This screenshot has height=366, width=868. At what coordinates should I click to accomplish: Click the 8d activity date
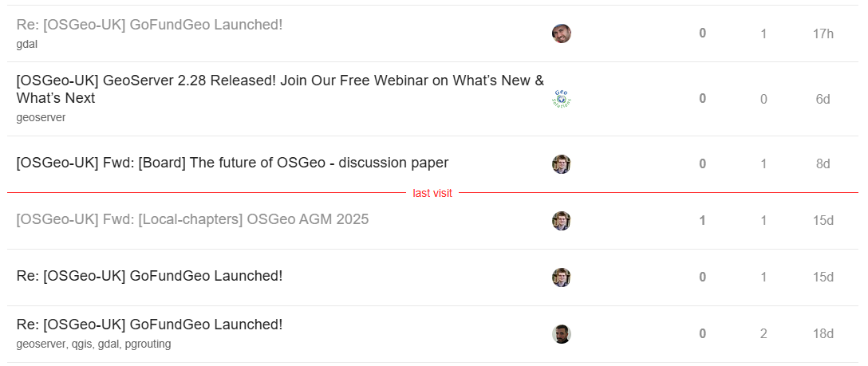(x=823, y=164)
